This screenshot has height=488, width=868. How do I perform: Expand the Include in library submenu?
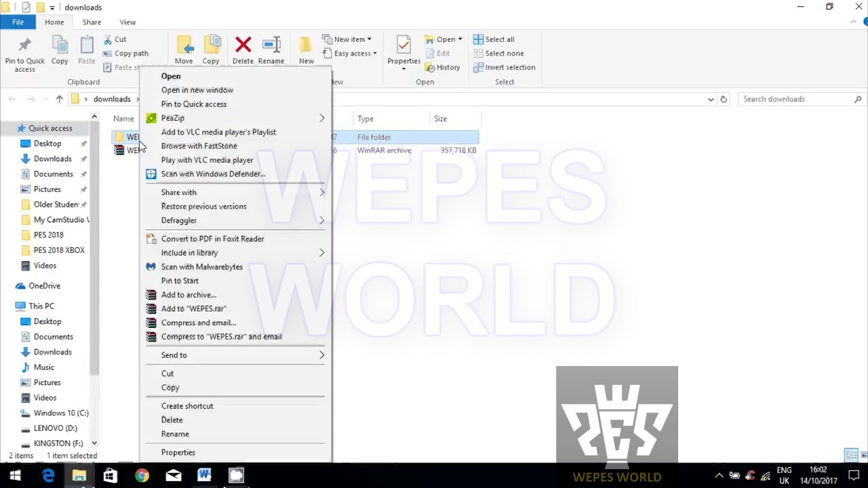coord(321,253)
